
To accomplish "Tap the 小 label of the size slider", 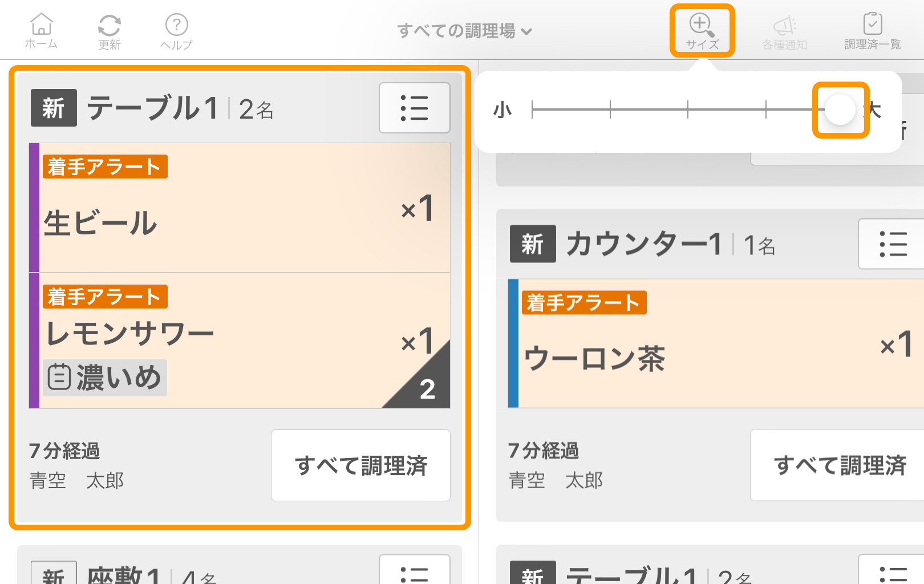I will (x=502, y=109).
